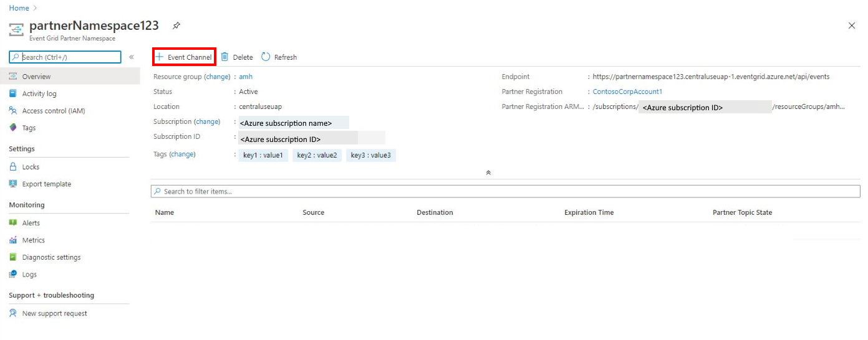Select the endpoint URL text
868x340 pixels.
pyautogui.click(x=711, y=77)
